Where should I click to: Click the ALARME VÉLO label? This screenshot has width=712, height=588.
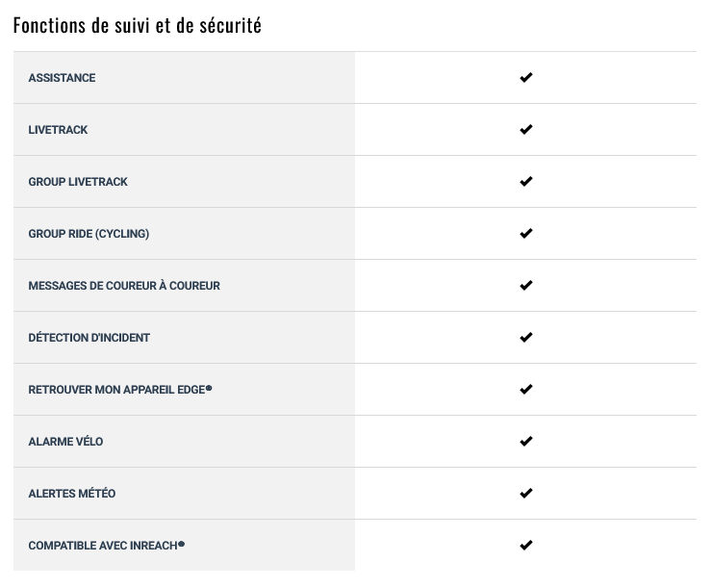[65, 442]
